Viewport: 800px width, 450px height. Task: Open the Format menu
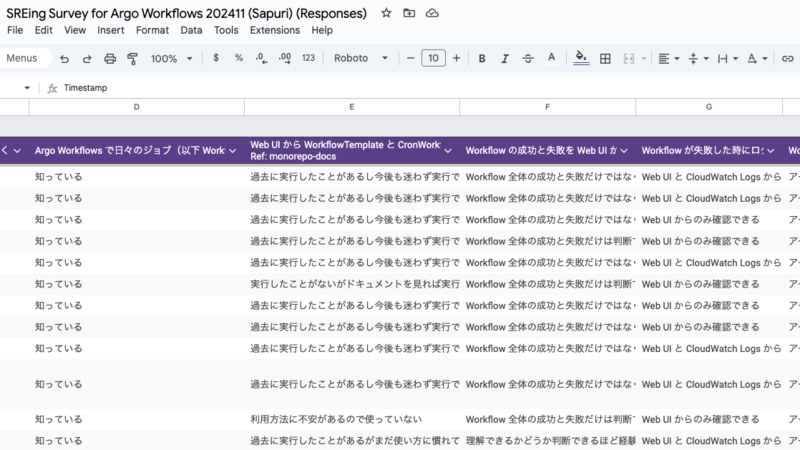point(152,30)
